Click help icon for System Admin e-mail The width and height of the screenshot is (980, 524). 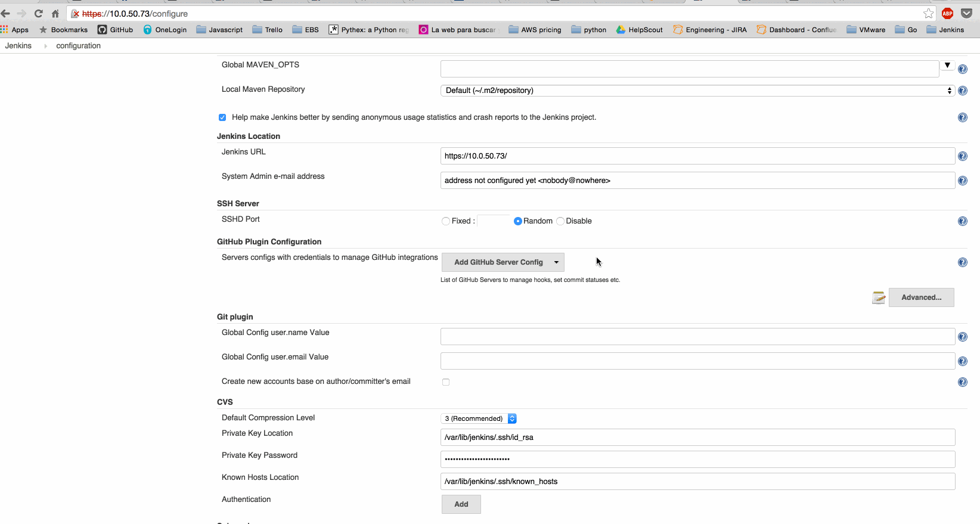click(x=962, y=181)
